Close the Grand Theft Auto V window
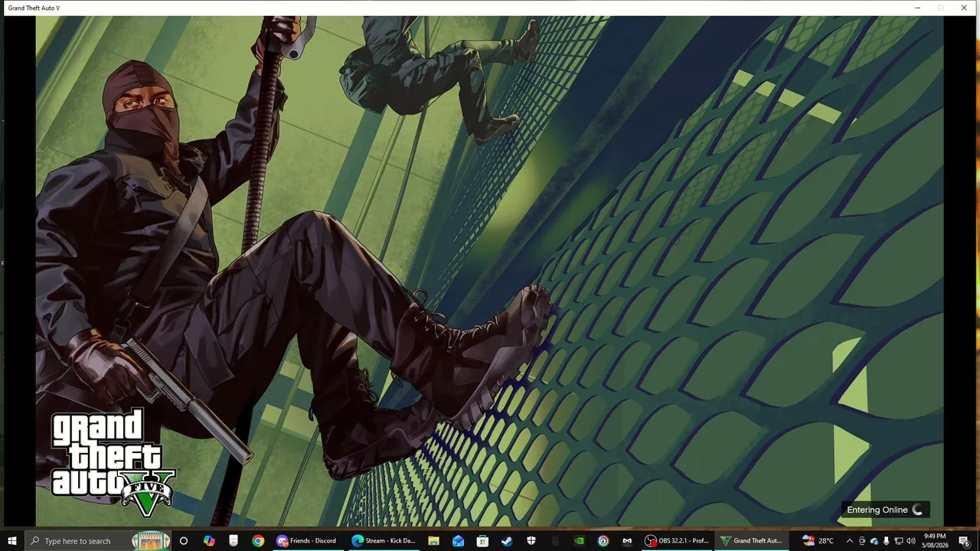Viewport: 980px width, 551px height. point(962,8)
